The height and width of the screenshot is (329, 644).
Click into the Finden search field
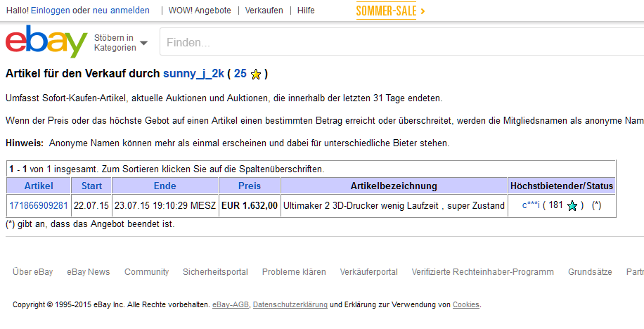click(x=401, y=43)
